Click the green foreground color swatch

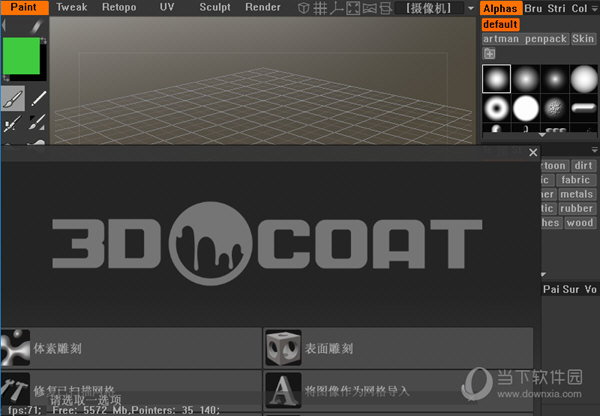tap(21, 55)
